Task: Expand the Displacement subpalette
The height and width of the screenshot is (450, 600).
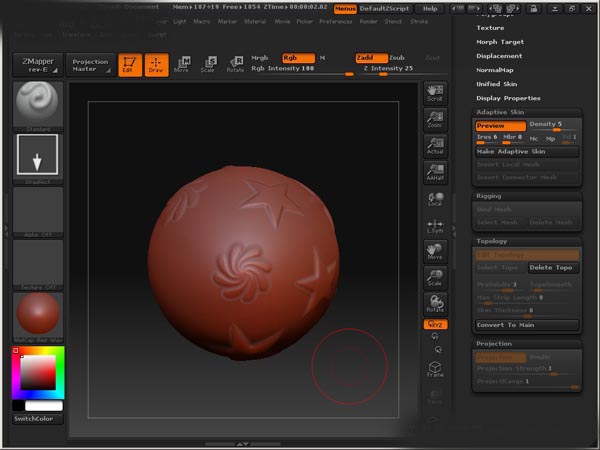Action: [498, 56]
